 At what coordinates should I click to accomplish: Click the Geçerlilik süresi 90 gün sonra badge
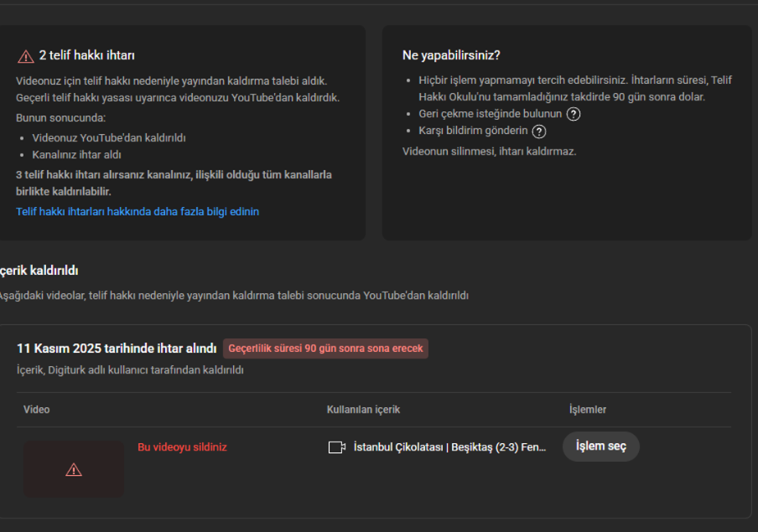pyautogui.click(x=325, y=349)
